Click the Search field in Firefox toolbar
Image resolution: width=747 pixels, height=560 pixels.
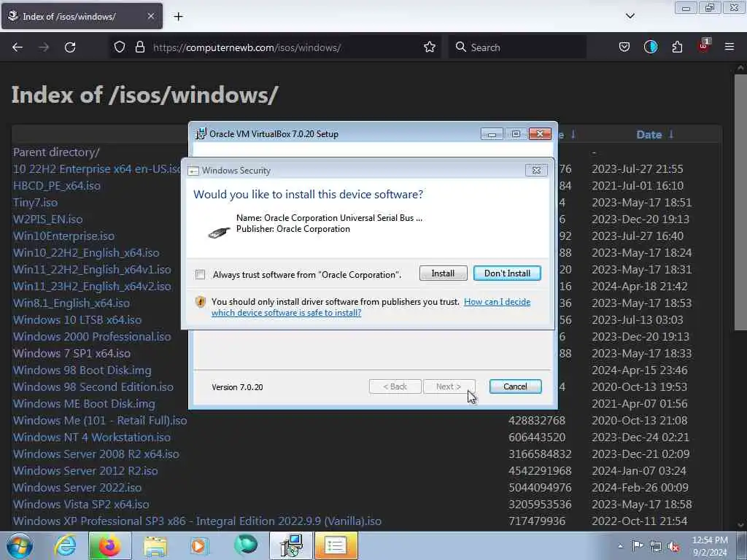click(x=517, y=47)
